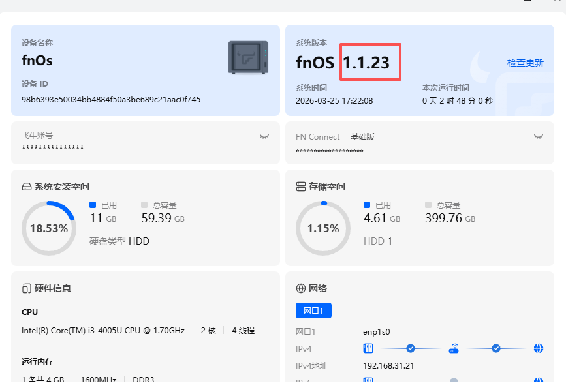This screenshot has height=392, width=566.
Task: Click the HDD 1 label
Action: pyautogui.click(x=377, y=241)
